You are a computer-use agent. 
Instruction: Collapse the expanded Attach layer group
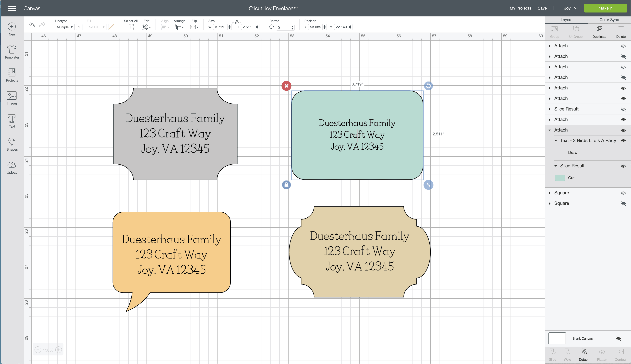(550, 130)
